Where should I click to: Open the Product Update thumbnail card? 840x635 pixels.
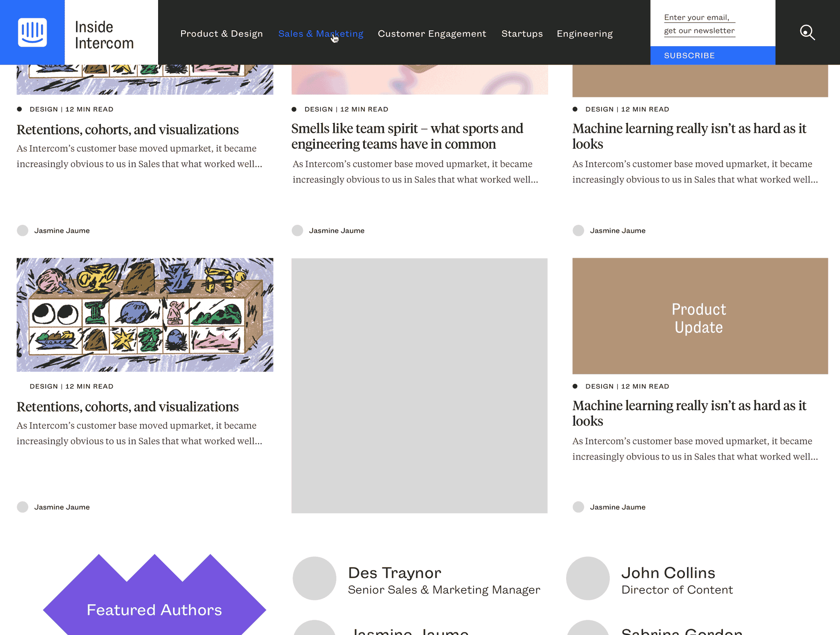[x=700, y=316]
